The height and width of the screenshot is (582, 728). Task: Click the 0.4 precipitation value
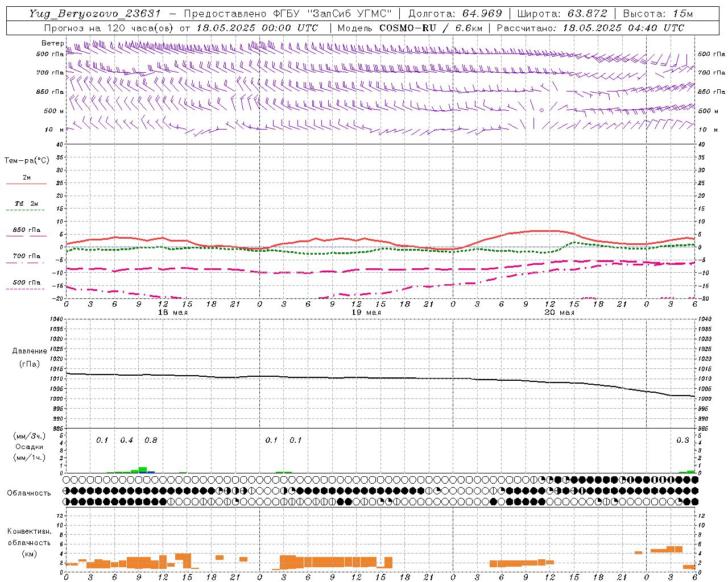(x=126, y=440)
